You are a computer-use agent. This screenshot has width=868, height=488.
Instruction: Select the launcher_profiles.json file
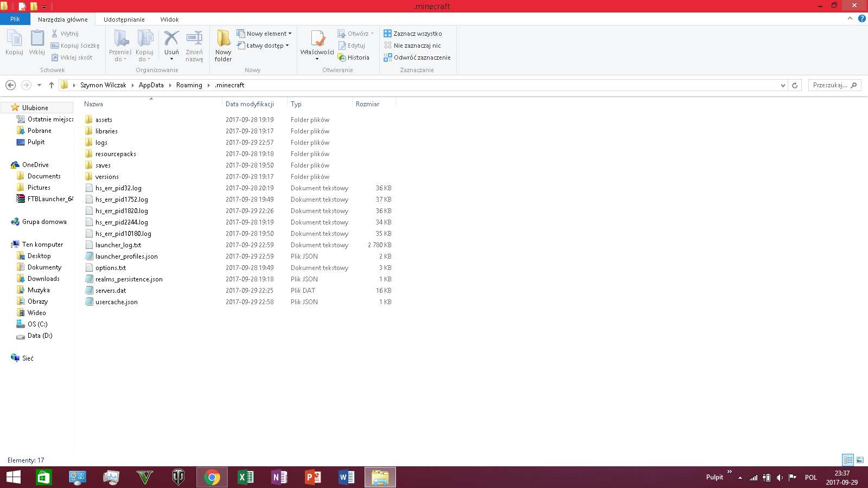coord(126,256)
